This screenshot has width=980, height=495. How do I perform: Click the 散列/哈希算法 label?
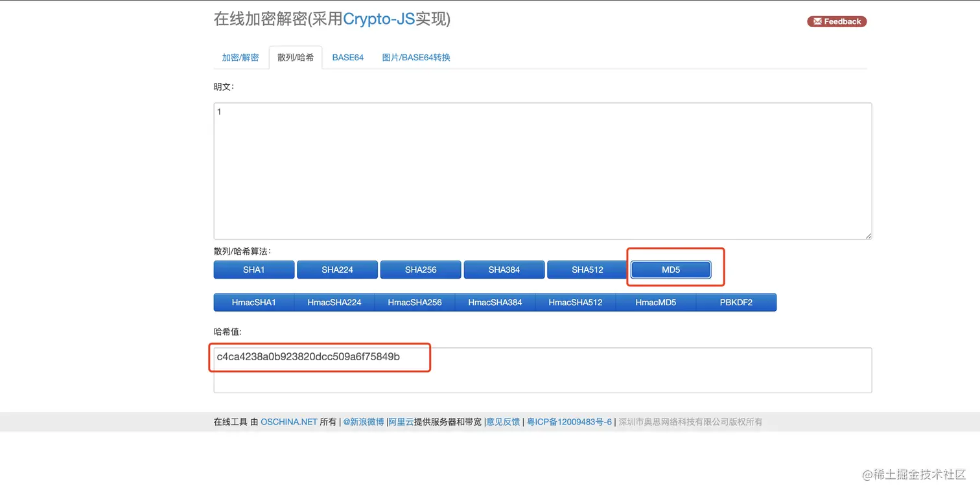point(242,251)
